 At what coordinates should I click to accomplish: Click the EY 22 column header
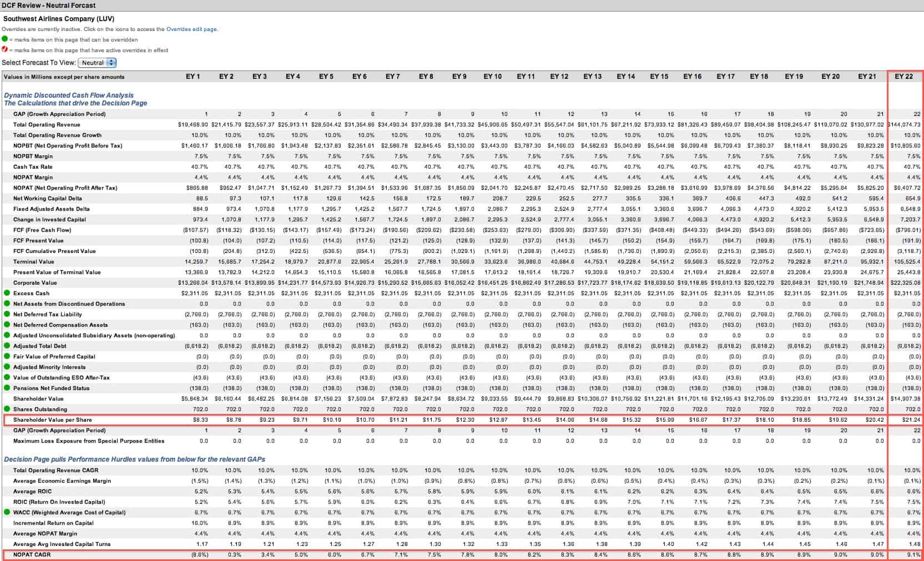(x=904, y=77)
